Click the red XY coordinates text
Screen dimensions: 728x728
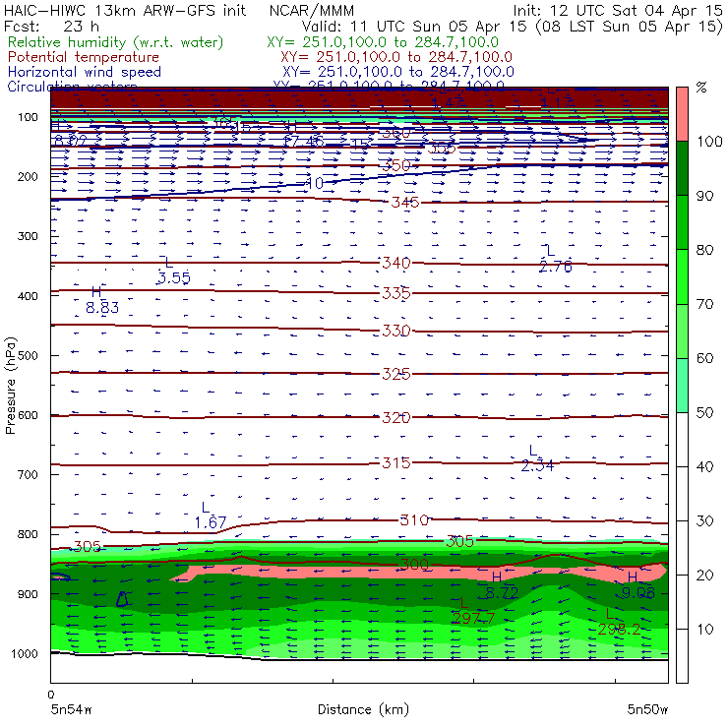pos(396,57)
